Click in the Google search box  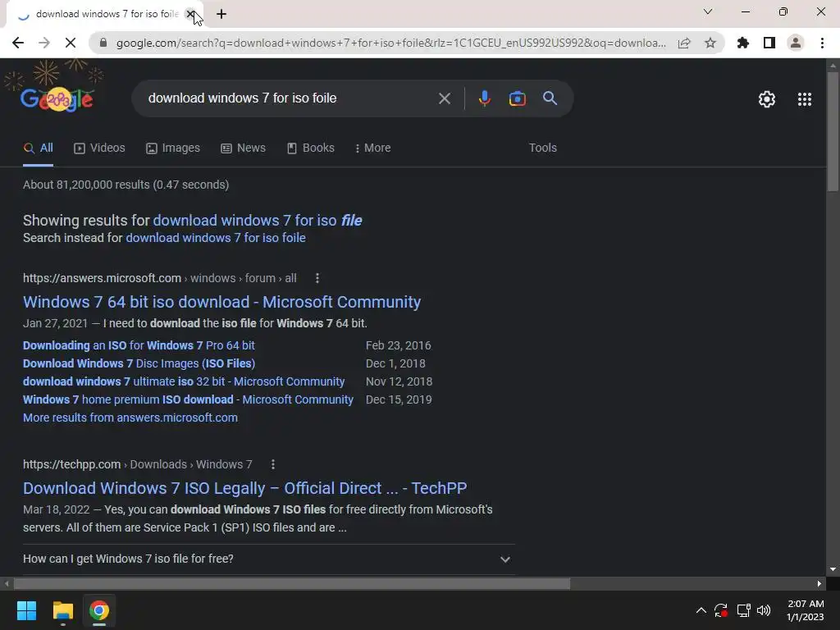point(290,98)
